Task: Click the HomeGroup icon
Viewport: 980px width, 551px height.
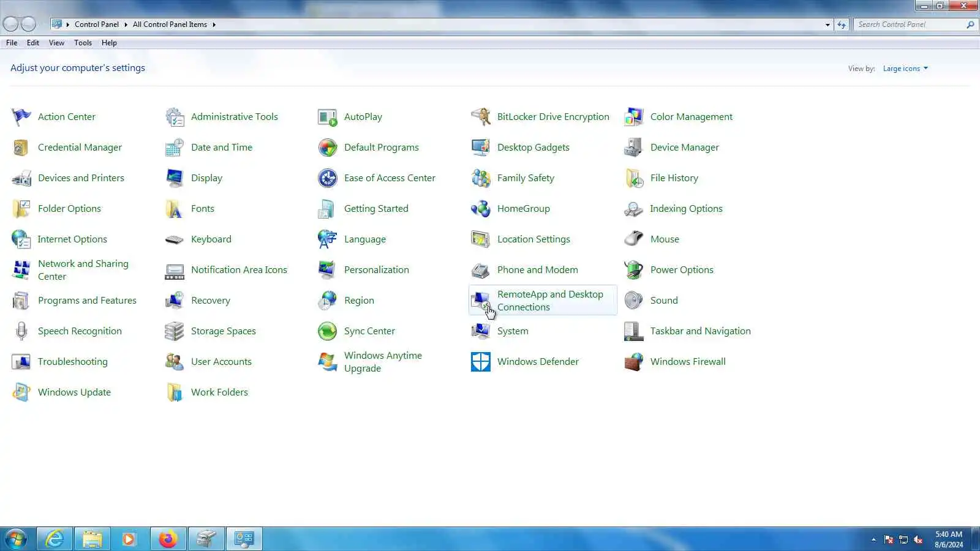Action: 481,208
